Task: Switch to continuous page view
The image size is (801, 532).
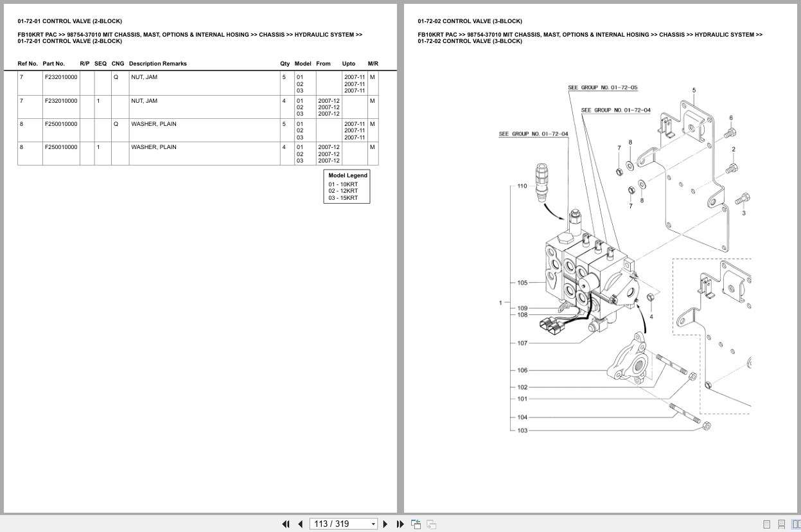Action: (x=782, y=524)
